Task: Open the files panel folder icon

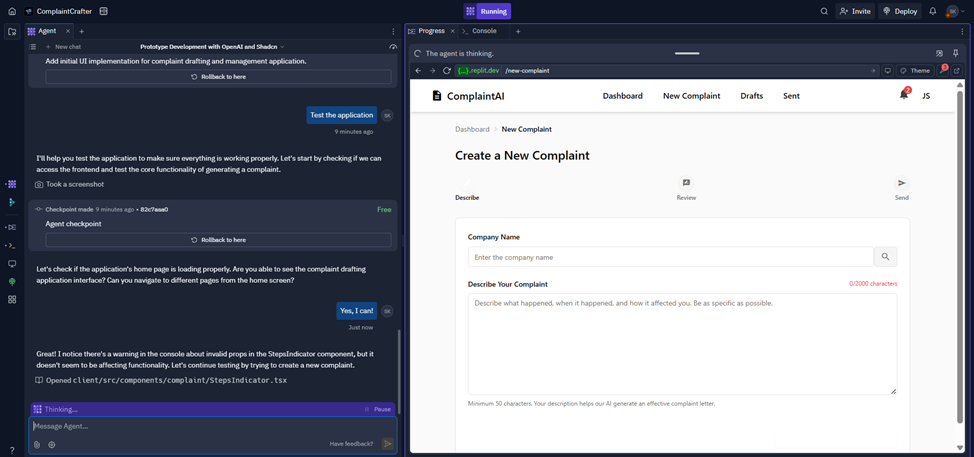Action: [12, 32]
